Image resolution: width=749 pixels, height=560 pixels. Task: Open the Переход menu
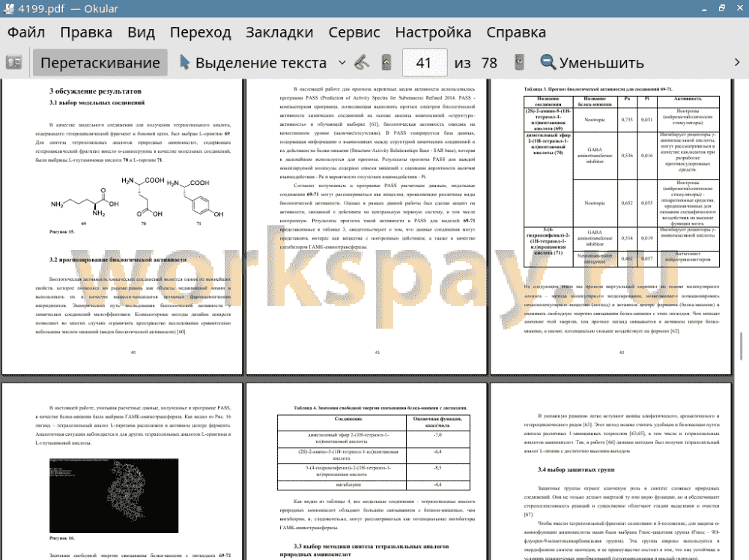(200, 32)
